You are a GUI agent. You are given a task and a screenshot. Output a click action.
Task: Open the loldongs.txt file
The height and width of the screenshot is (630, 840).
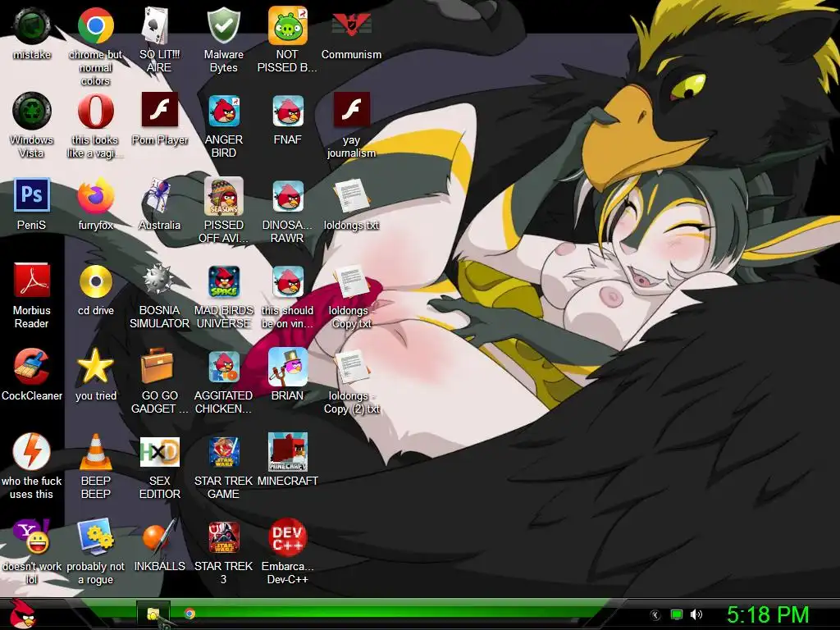click(351, 196)
